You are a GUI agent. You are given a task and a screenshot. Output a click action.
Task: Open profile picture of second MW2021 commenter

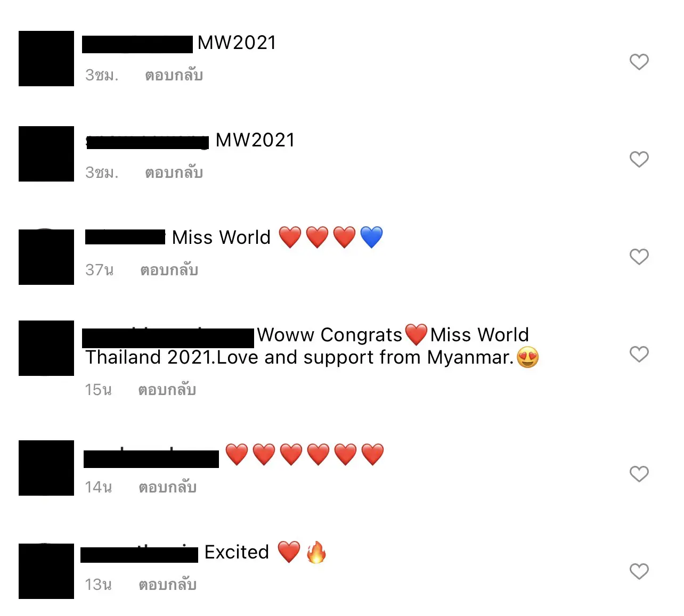[x=46, y=154]
